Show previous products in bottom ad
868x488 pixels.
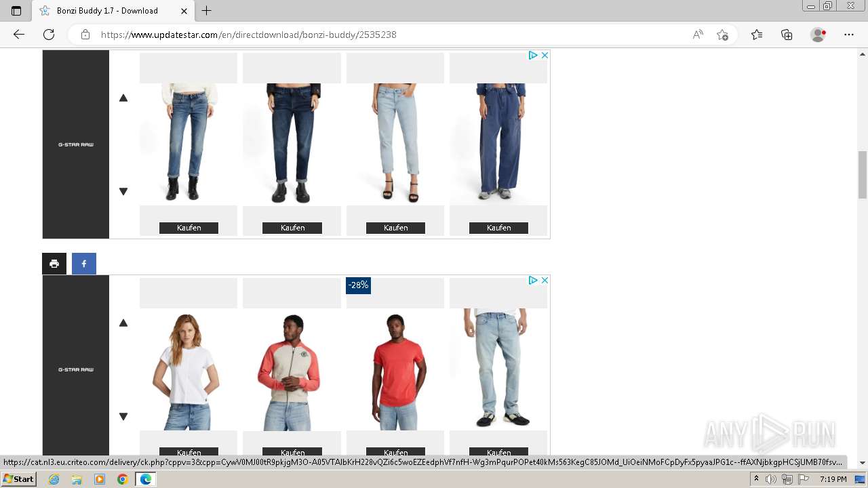point(123,323)
